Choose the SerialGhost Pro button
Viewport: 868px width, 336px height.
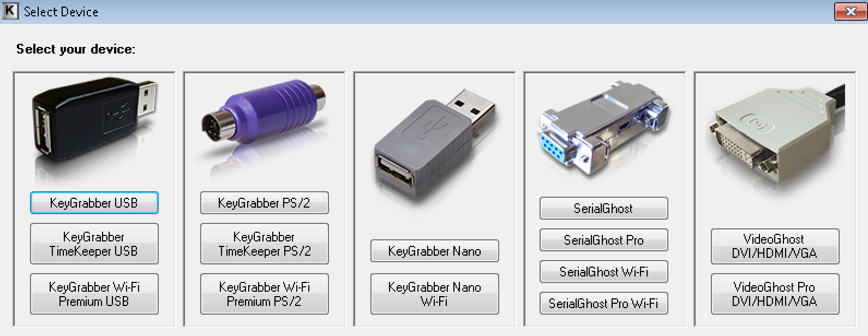604,240
